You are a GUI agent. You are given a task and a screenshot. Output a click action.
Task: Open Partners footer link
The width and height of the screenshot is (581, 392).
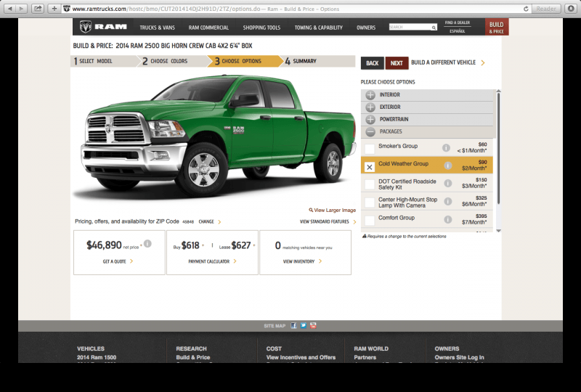[365, 358]
